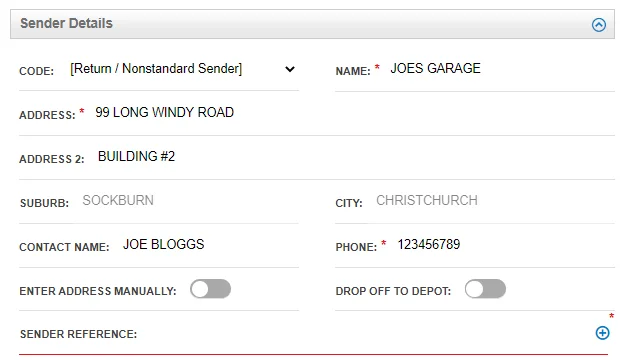This screenshot has height=360, width=629.
Task: Click the SENDER REFERENCE label text
Action: (79, 334)
